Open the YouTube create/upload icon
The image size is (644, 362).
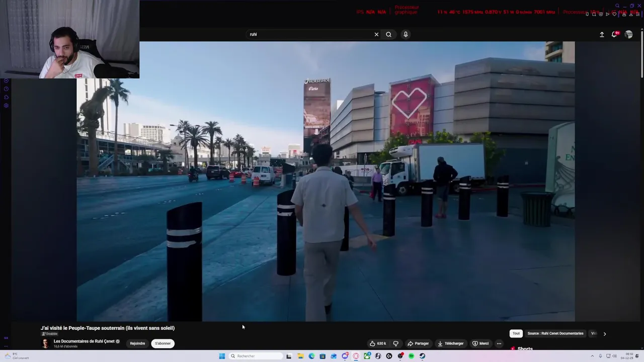point(602,34)
